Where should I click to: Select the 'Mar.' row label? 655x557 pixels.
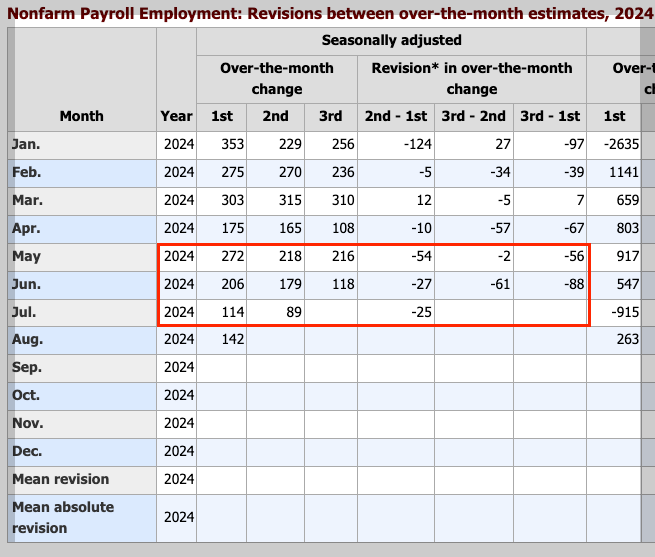(27, 200)
